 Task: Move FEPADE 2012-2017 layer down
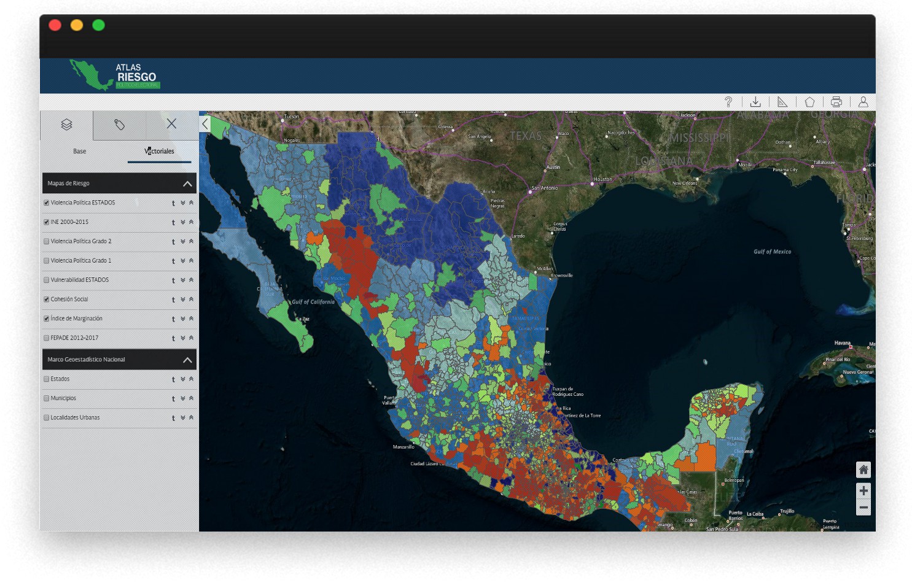[182, 338]
